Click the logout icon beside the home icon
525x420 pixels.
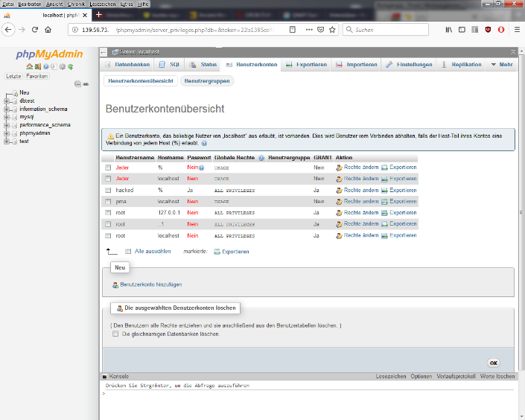37,67
